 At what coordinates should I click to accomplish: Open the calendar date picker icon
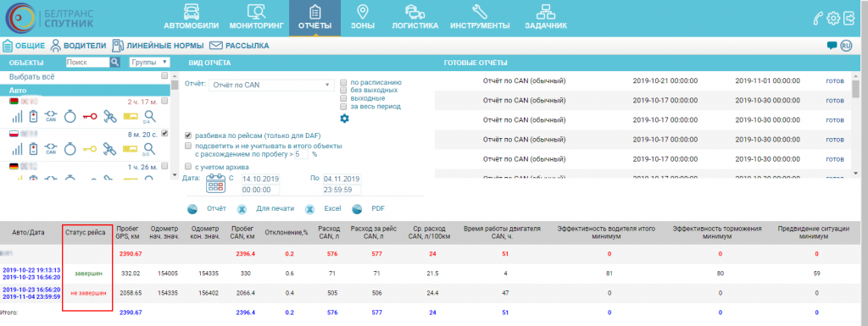[x=216, y=183]
